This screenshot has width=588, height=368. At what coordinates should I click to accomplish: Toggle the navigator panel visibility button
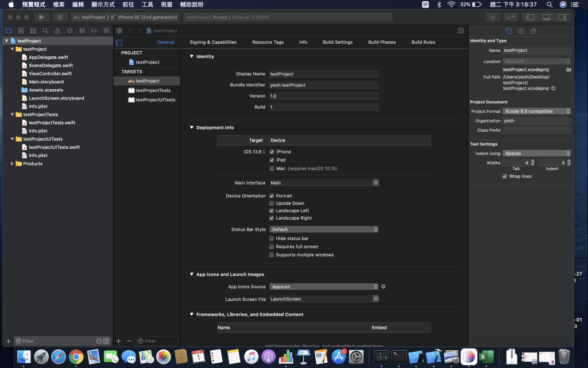pos(530,17)
